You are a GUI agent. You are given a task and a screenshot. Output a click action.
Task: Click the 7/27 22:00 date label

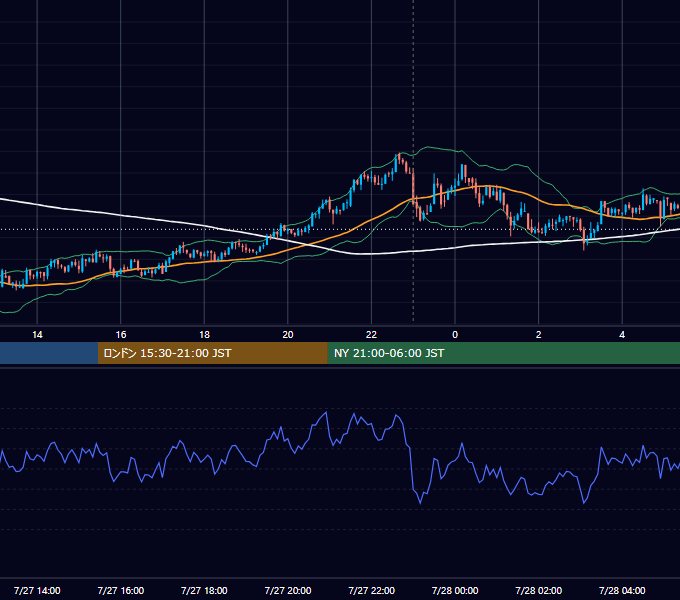(x=372, y=590)
